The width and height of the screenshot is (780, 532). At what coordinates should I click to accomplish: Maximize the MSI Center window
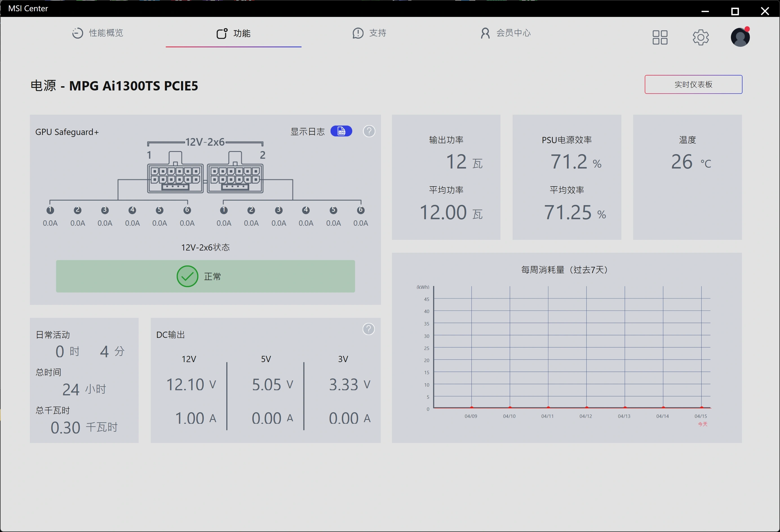tap(735, 11)
